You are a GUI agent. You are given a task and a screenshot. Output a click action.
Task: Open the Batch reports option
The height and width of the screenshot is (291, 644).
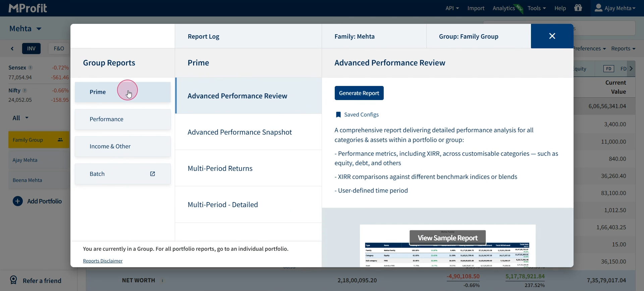[x=123, y=174]
